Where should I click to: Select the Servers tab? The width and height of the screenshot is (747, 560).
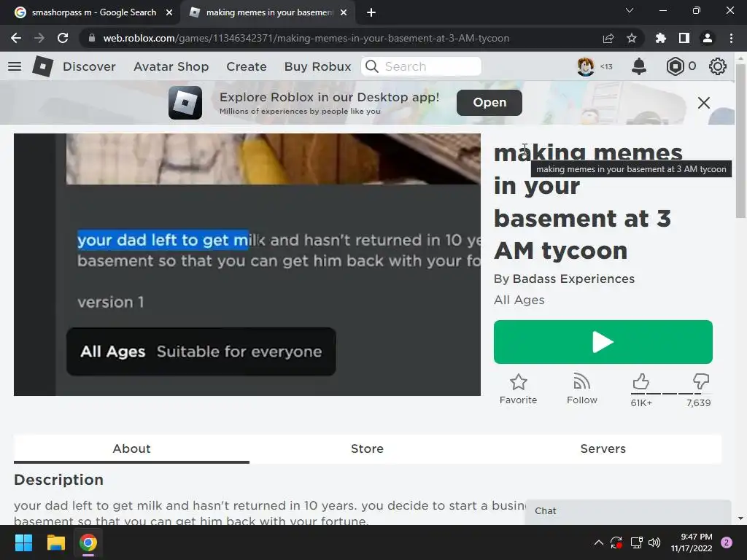pos(603,448)
